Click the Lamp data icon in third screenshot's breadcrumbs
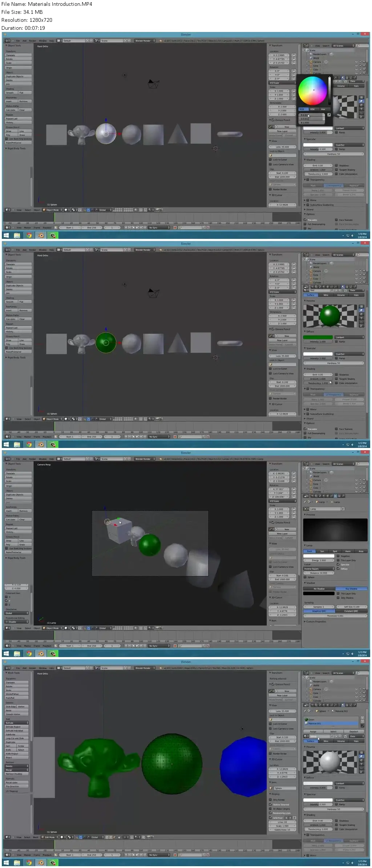Viewport: 372px width, 868px height. pos(332,502)
